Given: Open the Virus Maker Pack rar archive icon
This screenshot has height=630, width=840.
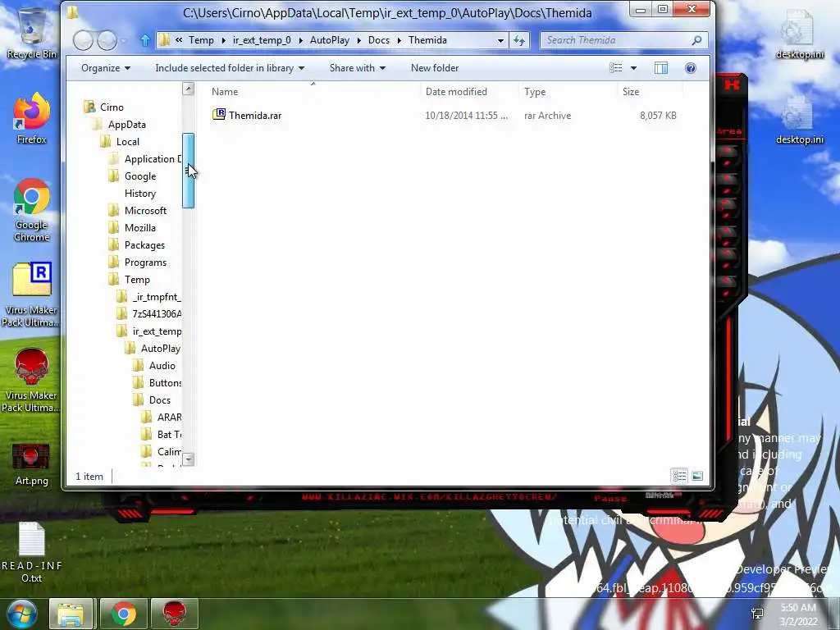Looking at the screenshot, I should coord(31,294).
